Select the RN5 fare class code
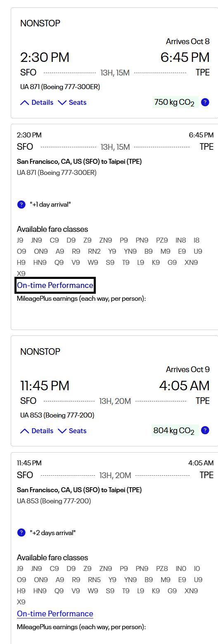The width and height of the screenshot is (218, 644). coord(94,580)
